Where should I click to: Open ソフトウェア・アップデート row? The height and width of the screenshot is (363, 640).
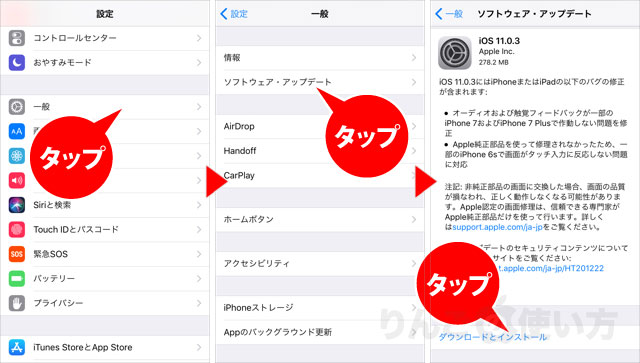pyautogui.click(x=320, y=82)
